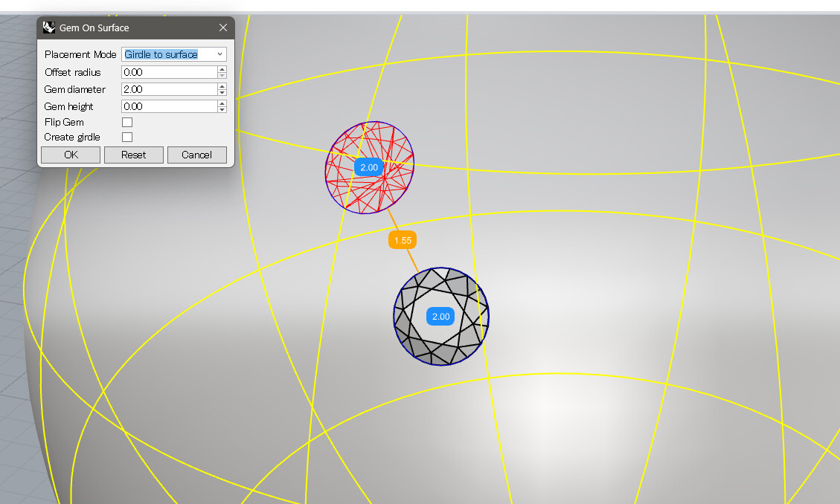Increase Gem diameter using the up arrow

pos(222,86)
